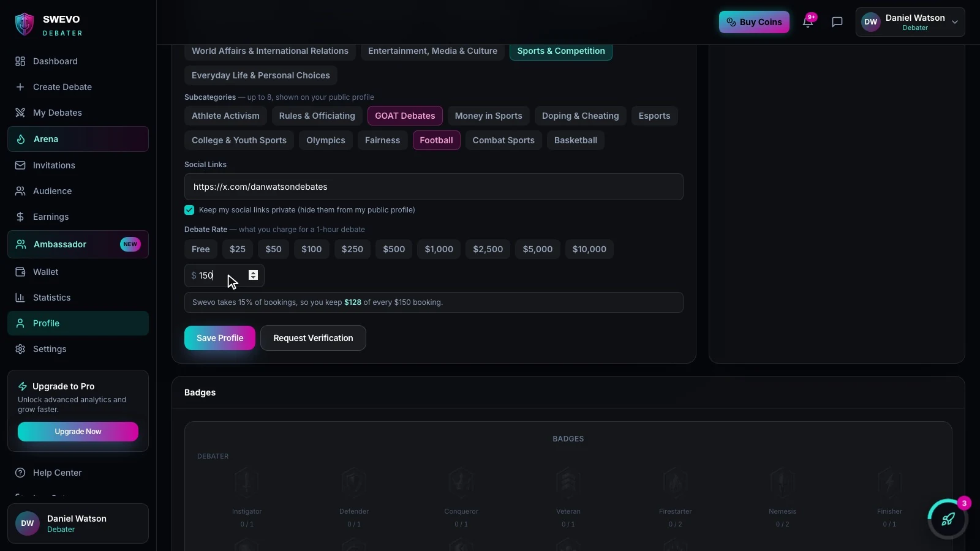Click the Help Center question icon
The image size is (980, 551).
[20, 473]
